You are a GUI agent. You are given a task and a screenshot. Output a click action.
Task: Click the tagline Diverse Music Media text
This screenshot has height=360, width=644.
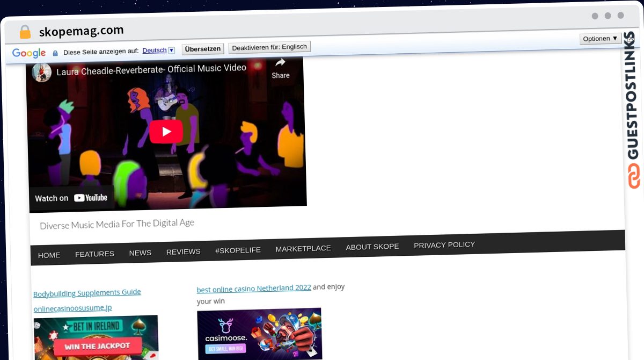[x=117, y=224]
